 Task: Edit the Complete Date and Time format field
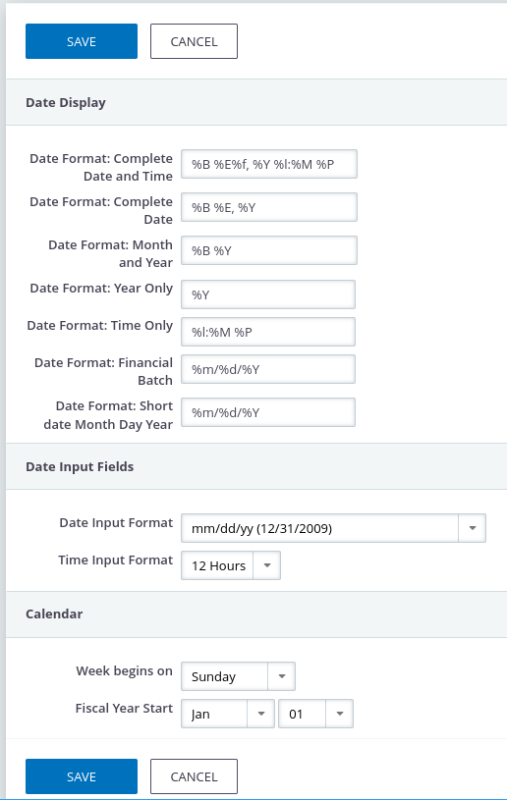tap(269, 164)
